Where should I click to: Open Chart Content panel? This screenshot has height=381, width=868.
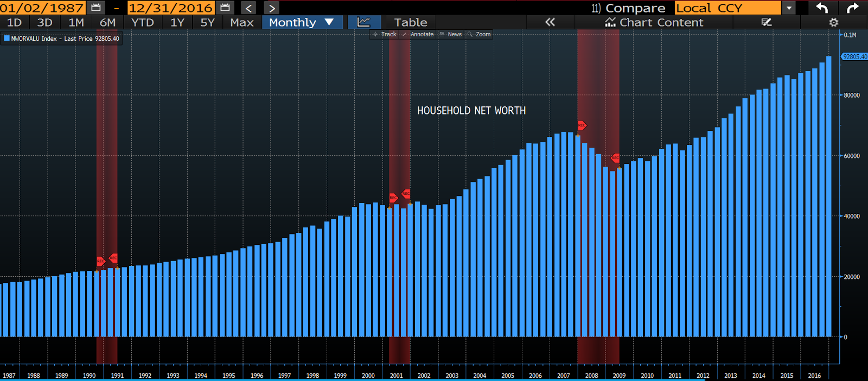[654, 22]
